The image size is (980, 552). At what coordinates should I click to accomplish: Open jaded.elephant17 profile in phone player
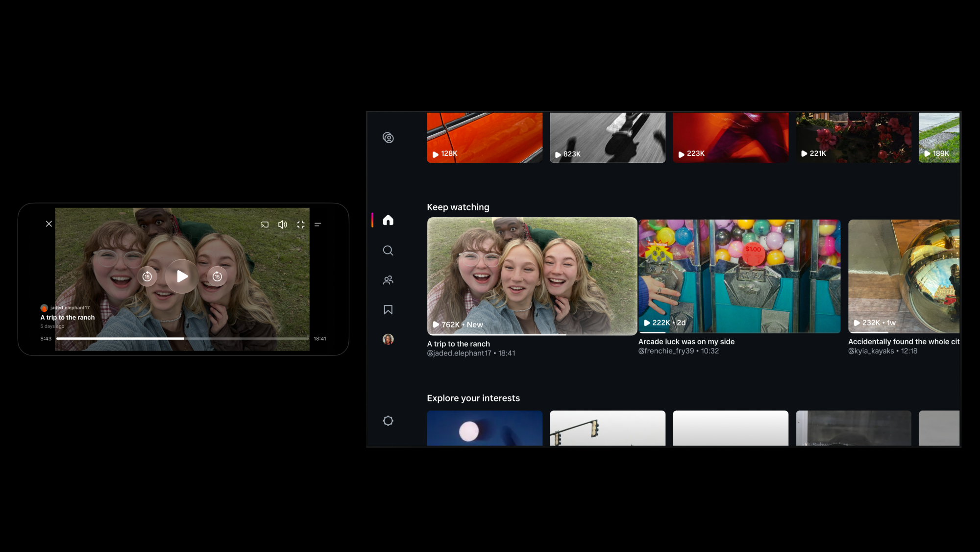point(65,308)
